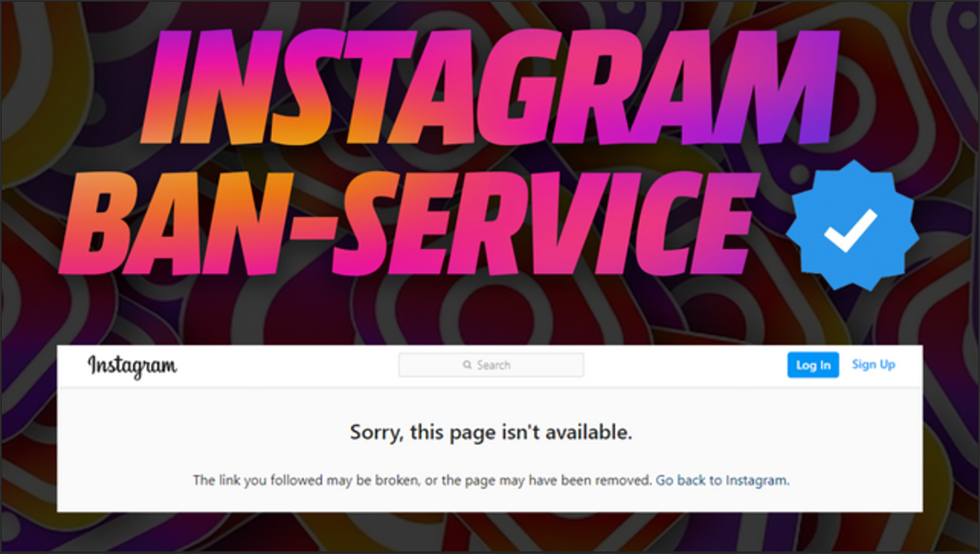The width and height of the screenshot is (980, 554).
Task: Click the blue verified badge
Action: point(853,226)
